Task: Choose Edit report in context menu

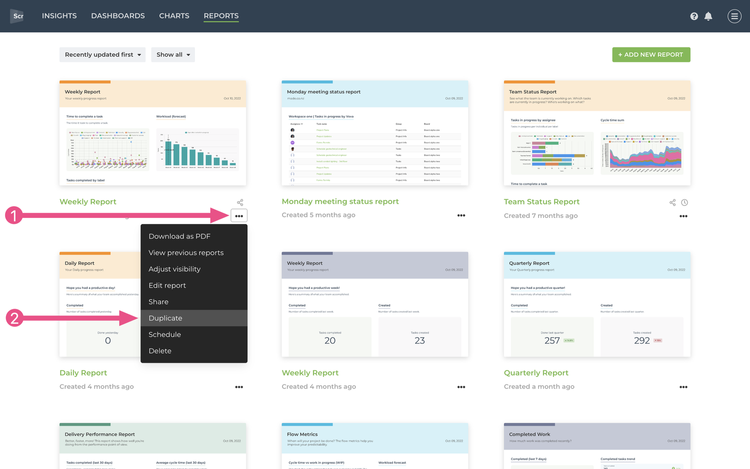Action: click(194, 285)
